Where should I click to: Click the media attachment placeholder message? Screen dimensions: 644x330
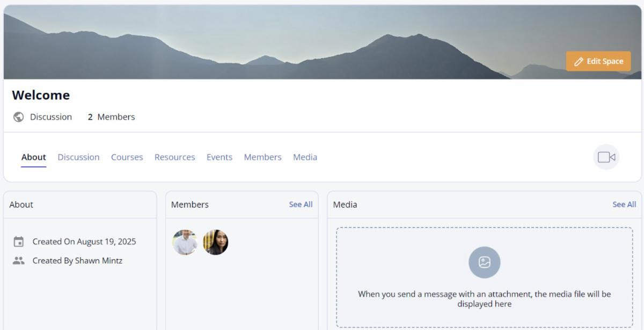tap(485, 299)
